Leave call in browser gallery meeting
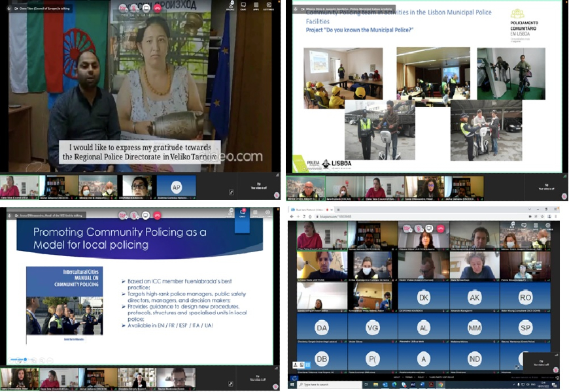569x392 pixels. coord(441,229)
